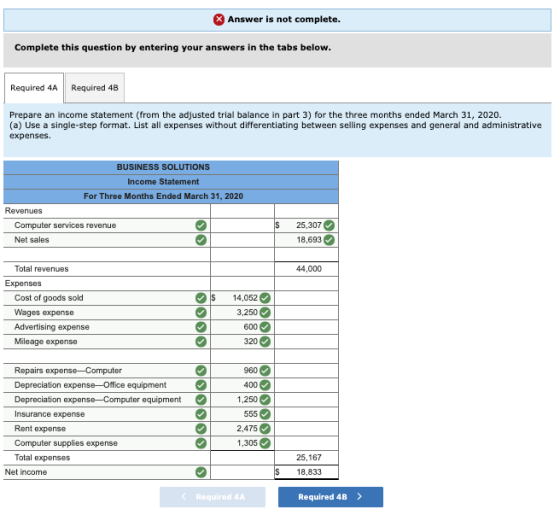Click green checkmark next to Wages expense label

[201, 312]
